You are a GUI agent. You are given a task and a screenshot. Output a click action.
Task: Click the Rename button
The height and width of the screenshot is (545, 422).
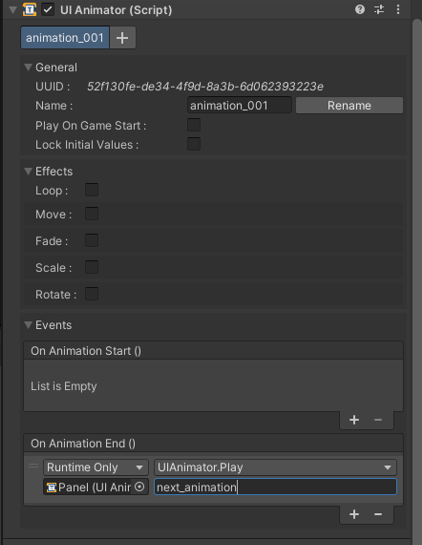point(349,105)
